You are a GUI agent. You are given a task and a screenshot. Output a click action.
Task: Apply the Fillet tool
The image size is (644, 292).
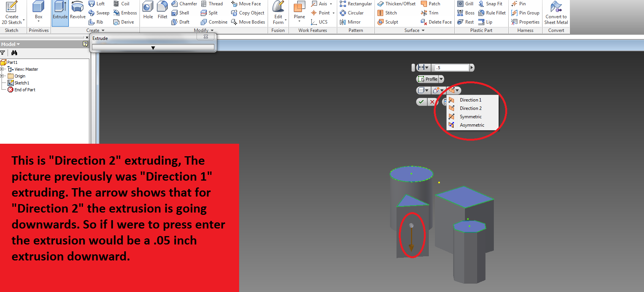(162, 11)
